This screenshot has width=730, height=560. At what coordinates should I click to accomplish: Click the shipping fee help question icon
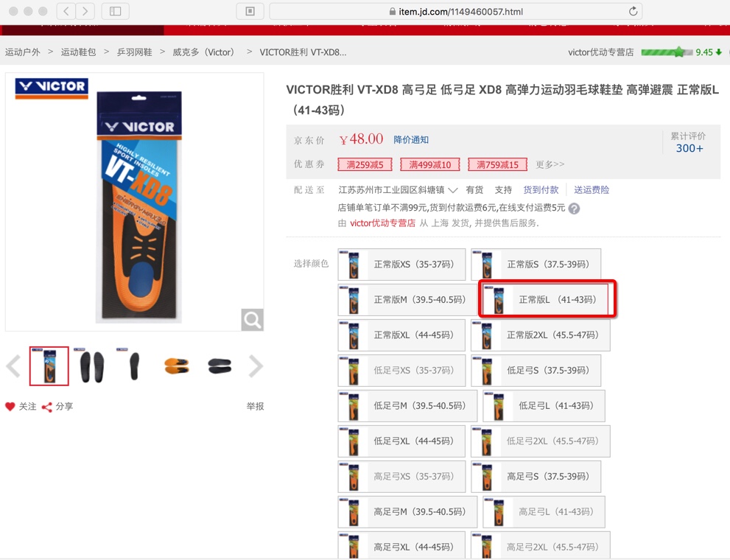point(574,209)
